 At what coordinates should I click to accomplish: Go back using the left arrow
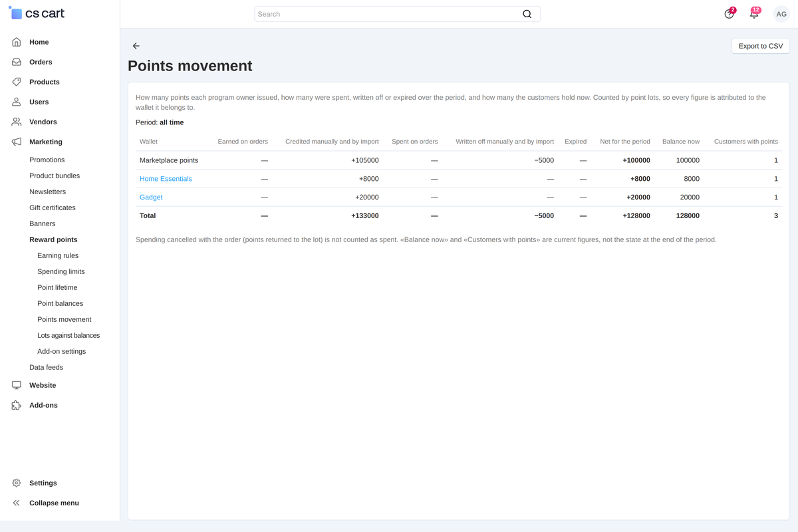coord(136,46)
